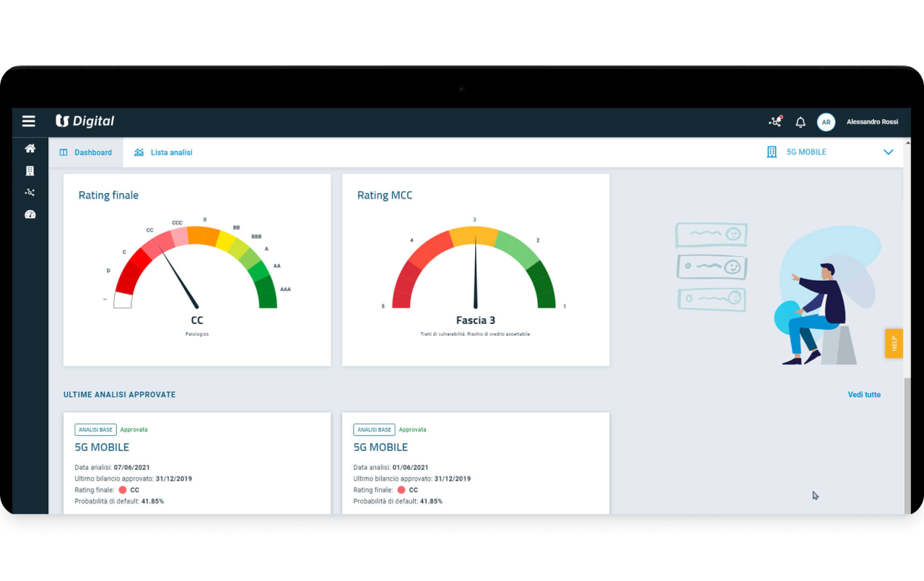Open the hamburger menu
Image resolution: width=924 pixels, height=581 pixels.
tap(29, 121)
